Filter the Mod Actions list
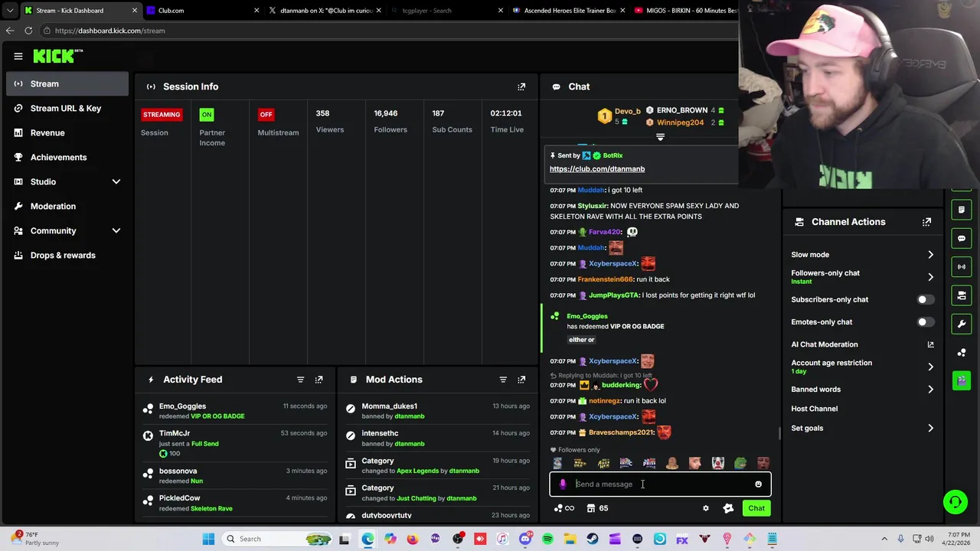Screen dimensions: 980x551 click(503, 380)
